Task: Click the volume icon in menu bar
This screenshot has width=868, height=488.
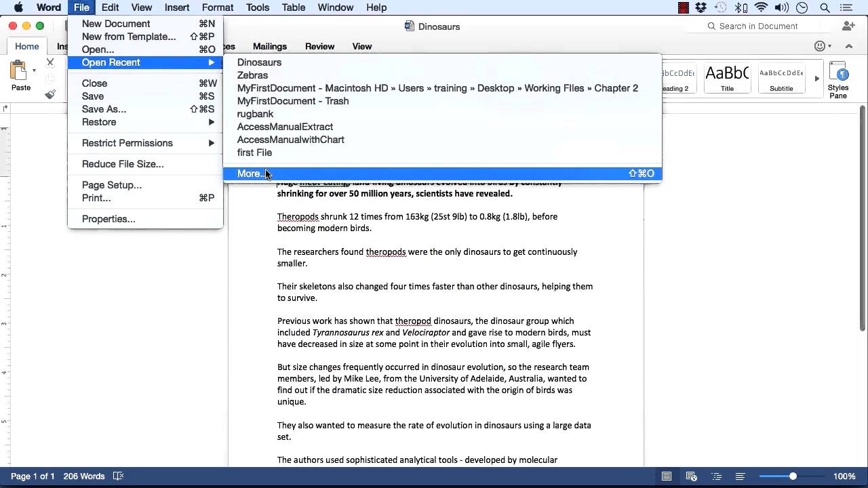Action: pos(781,7)
